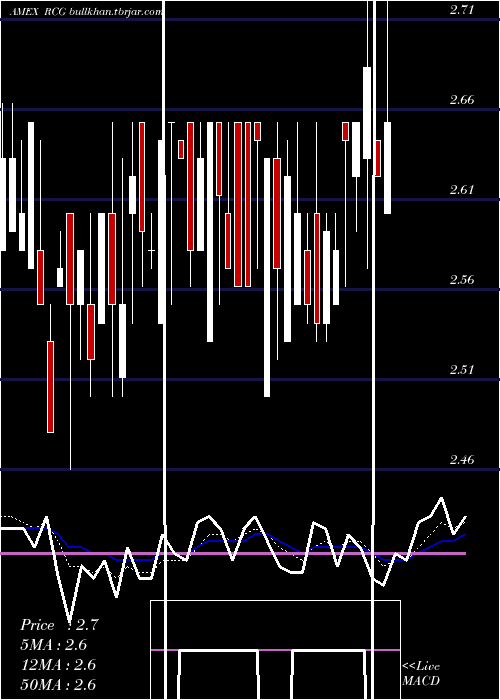Select the 2.71 price axis label
The image size is (500, 700).
coord(462,10)
